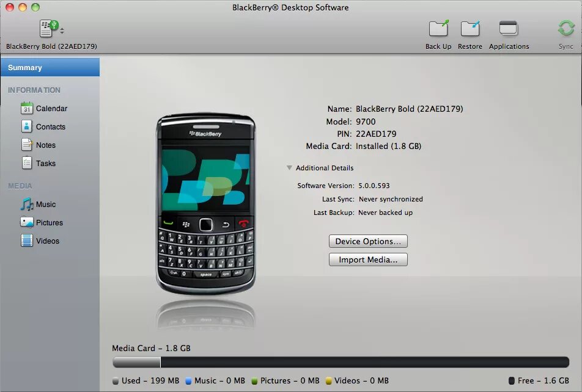
Task: Click the Contacts icon in sidebar
Action: [x=27, y=126]
